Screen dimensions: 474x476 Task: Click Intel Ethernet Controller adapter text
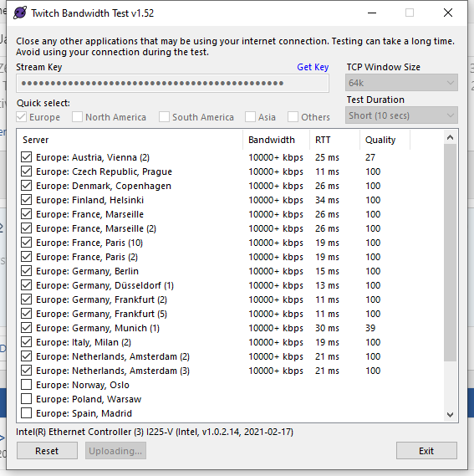click(x=155, y=432)
